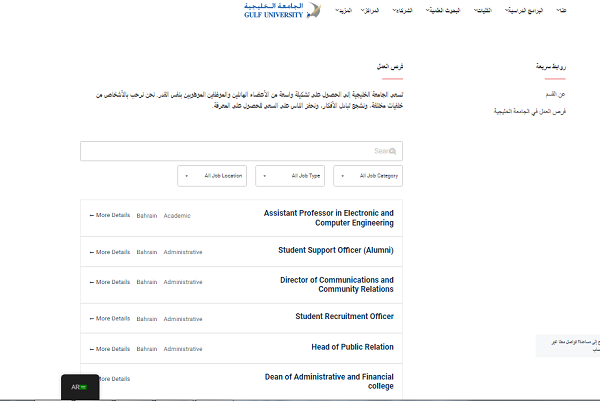Open the البرامج الدراسية nav menu
The height and width of the screenshot is (401, 600).
click(524, 10)
